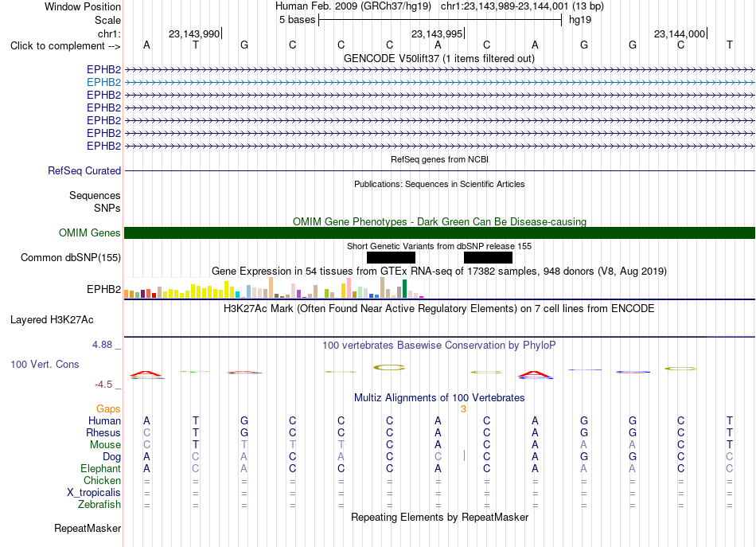756x547 pixels.
Task: Click EPHB2 label beside the GTEx bar chart
Action: pos(103,289)
